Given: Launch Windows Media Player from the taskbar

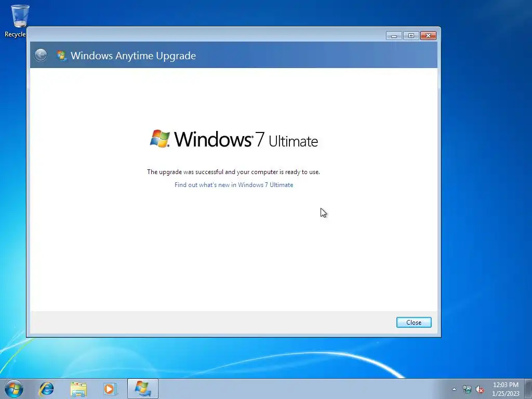Looking at the screenshot, I should tap(110, 389).
